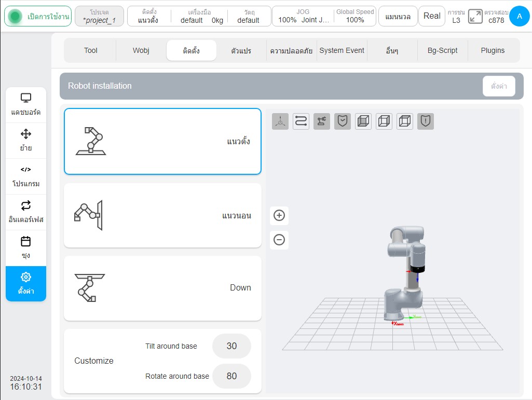Screen dimensions: 532x400
Task: Switch to the System Event tab
Action: click(x=342, y=50)
